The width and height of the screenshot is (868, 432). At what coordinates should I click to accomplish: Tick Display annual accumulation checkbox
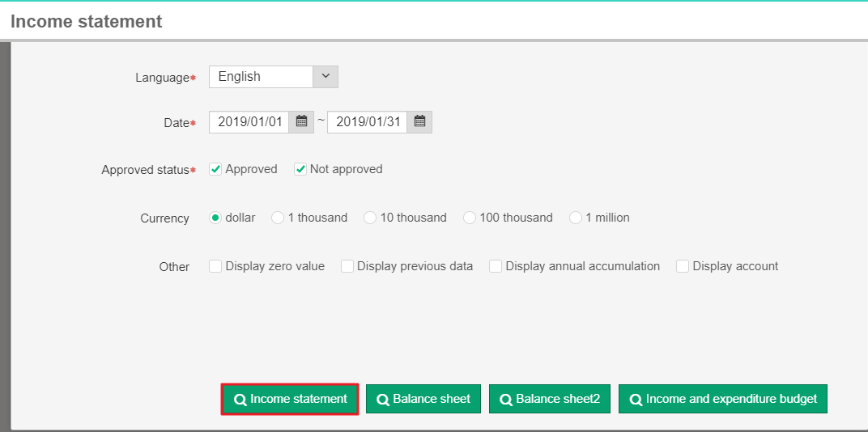(x=496, y=266)
